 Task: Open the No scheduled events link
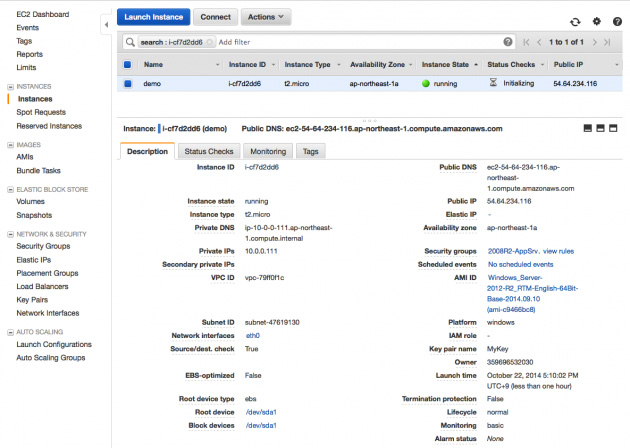click(520, 264)
